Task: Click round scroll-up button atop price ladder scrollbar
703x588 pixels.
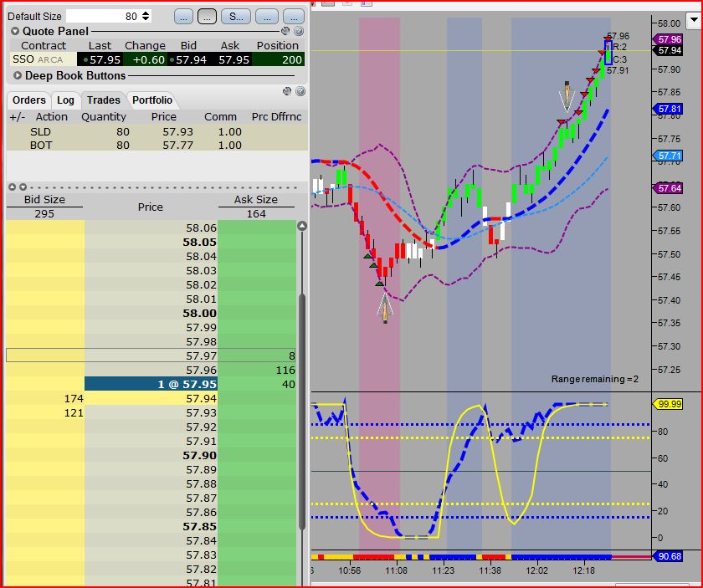Action: pos(302,226)
